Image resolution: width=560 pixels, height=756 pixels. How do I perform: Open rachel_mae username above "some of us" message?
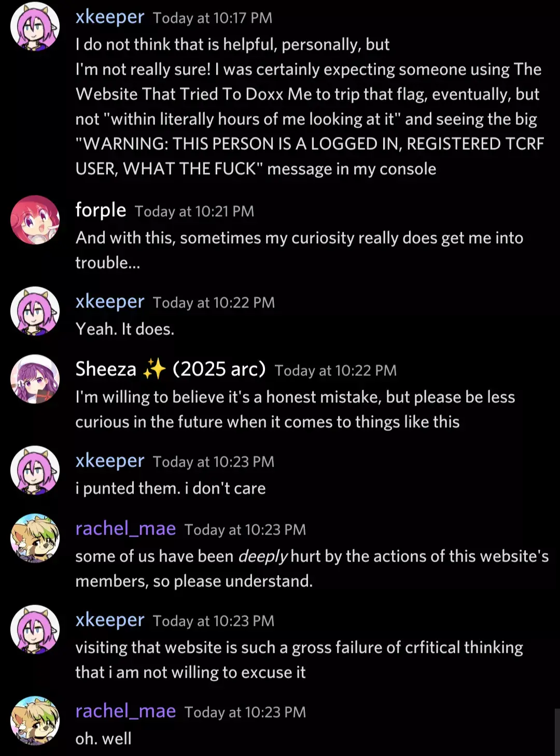125,528
